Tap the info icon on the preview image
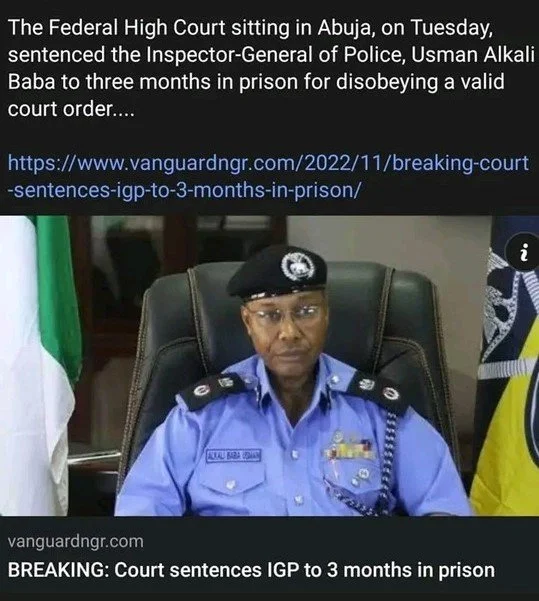Screen dimensions: 539x601 (524, 253)
